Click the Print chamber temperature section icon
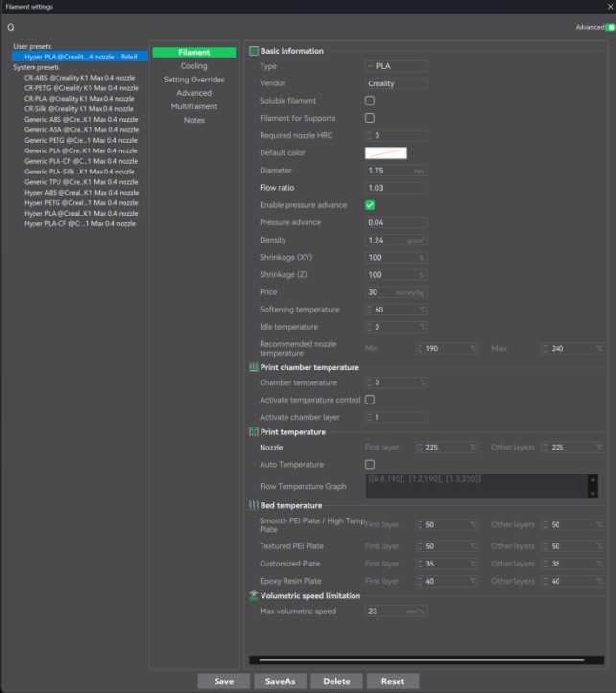The height and width of the screenshot is (693, 616). coord(254,367)
